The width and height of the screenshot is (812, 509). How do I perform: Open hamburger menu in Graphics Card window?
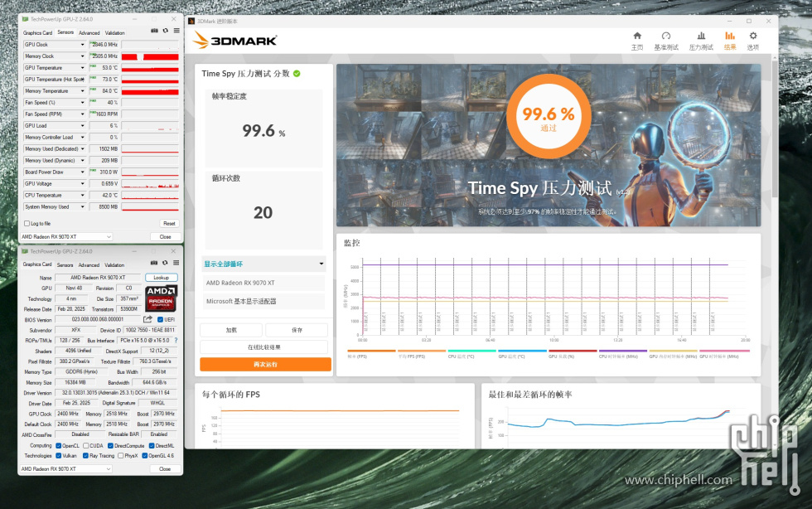pos(176,264)
